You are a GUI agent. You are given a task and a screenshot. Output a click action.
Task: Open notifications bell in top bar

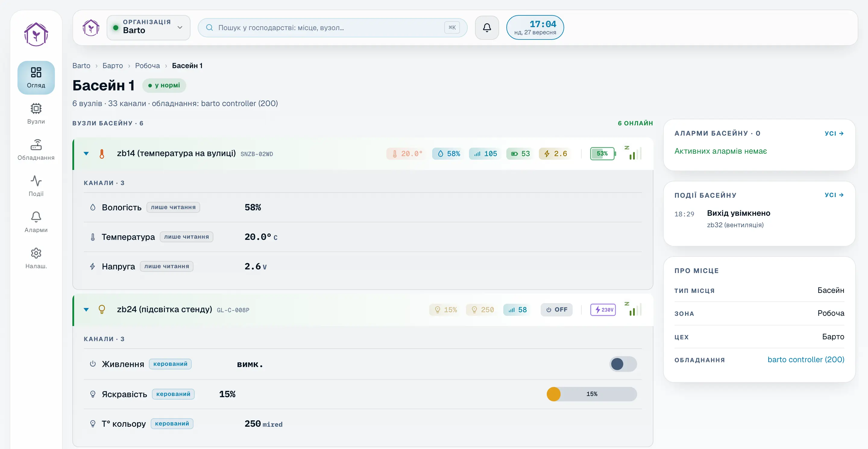click(x=487, y=28)
